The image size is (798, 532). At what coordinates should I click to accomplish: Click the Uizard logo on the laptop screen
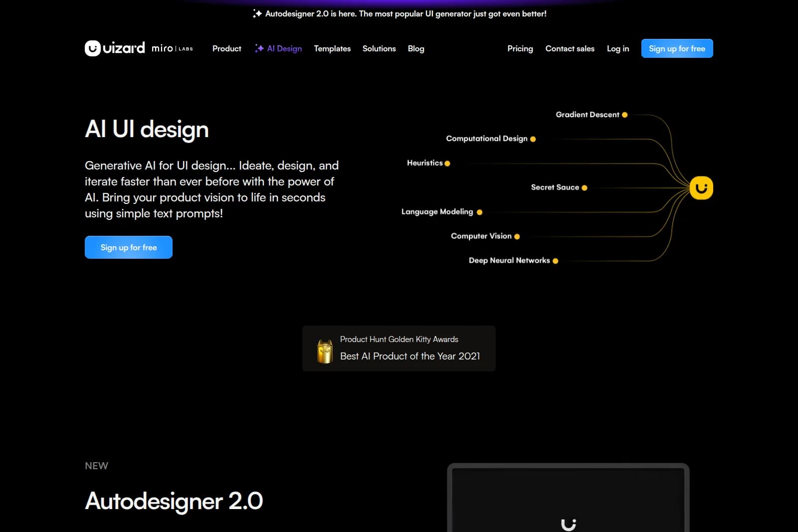point(569,524)
